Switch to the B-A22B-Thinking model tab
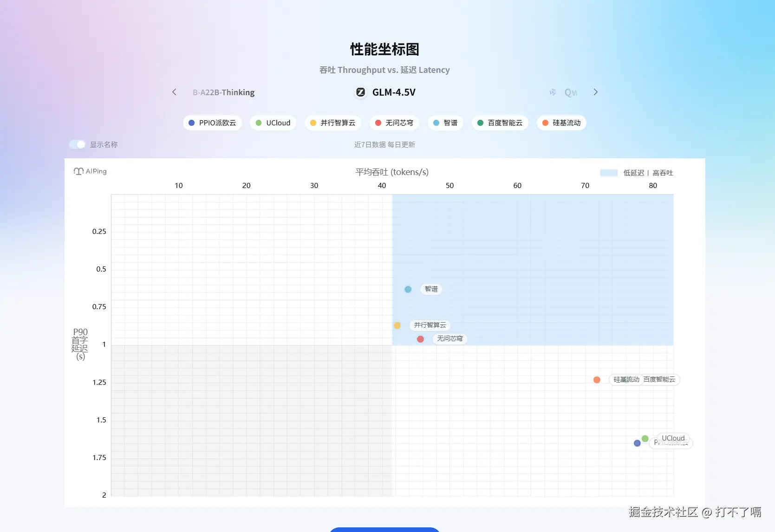775x532 pixels. click(x=224, y=92)
